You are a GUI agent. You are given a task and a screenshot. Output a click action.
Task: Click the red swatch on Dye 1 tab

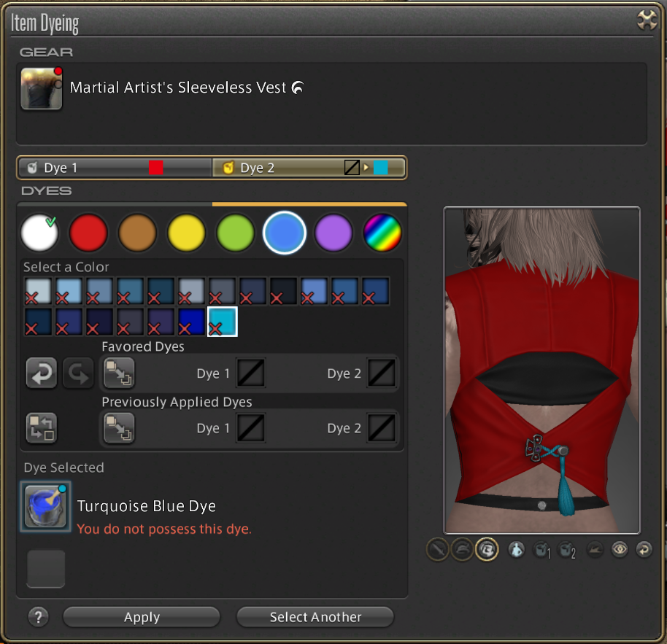pos(155,168)
